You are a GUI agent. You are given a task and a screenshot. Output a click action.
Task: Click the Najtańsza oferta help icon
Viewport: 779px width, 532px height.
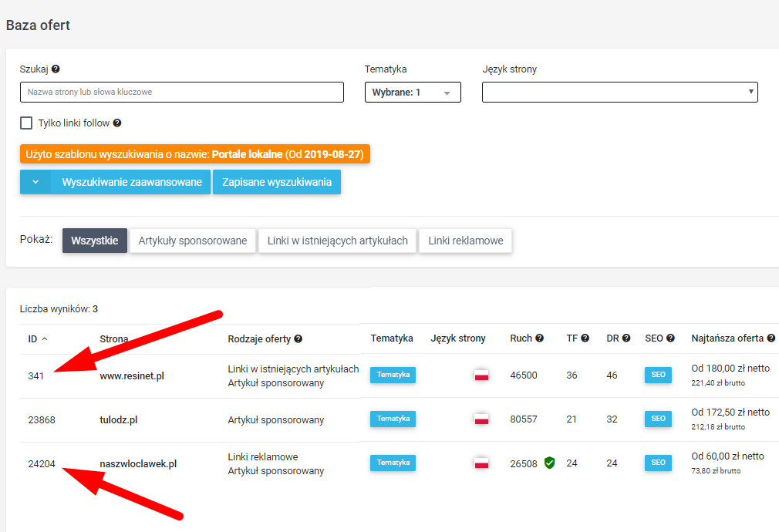771,338
